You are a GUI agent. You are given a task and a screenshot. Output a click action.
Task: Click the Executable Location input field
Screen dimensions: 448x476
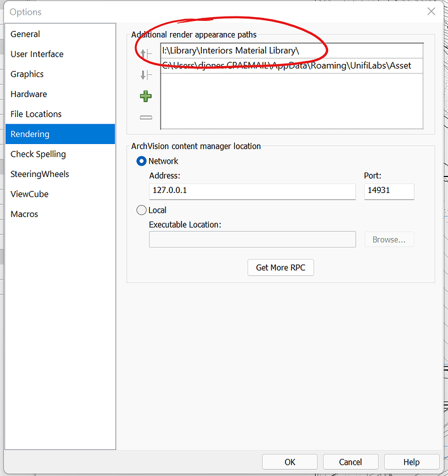click(x=252, y=239)
